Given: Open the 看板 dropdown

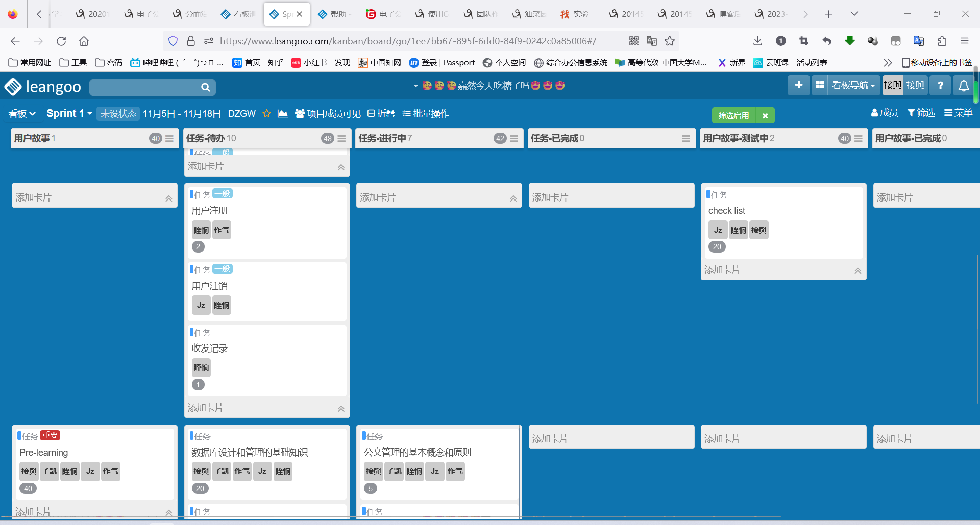Looking at the screenshot, I should click(x=21, y=113).
